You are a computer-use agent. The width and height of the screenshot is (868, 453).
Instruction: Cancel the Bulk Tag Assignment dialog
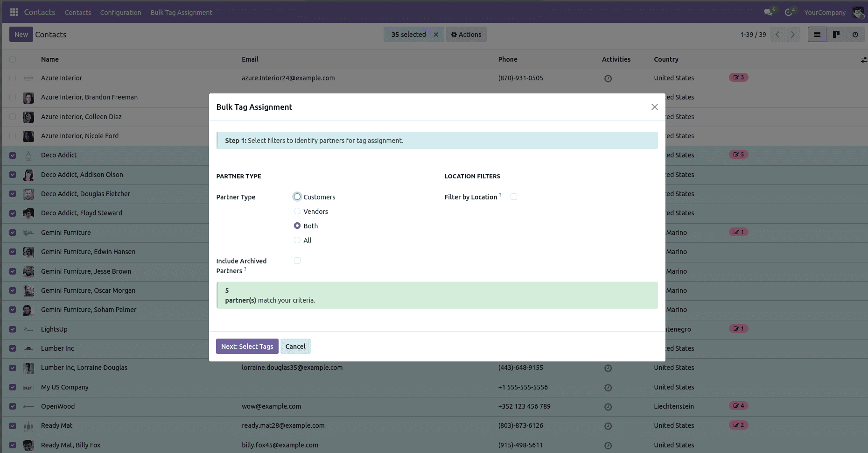[x=295, y=346]
